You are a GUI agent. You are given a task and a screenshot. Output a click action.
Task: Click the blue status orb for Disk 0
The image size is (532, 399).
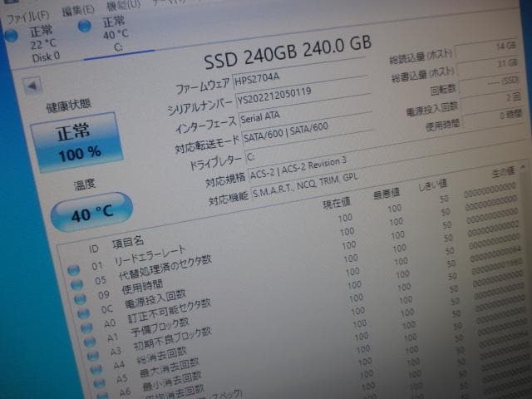pos(11,36)
